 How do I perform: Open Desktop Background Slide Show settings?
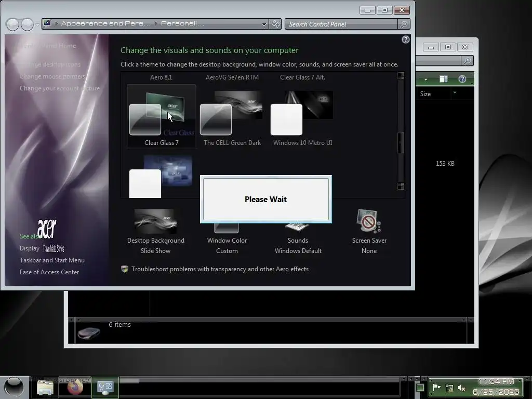pos(156,231)
